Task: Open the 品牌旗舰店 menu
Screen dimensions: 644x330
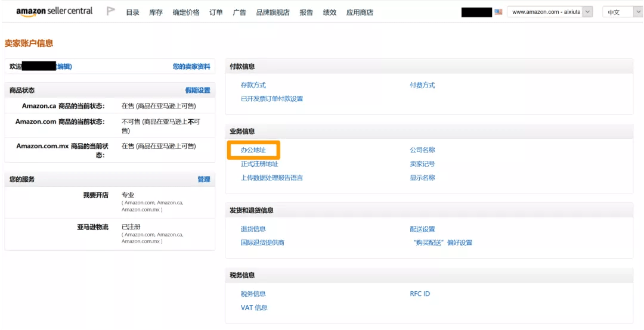Action: (x=273, y=13)
